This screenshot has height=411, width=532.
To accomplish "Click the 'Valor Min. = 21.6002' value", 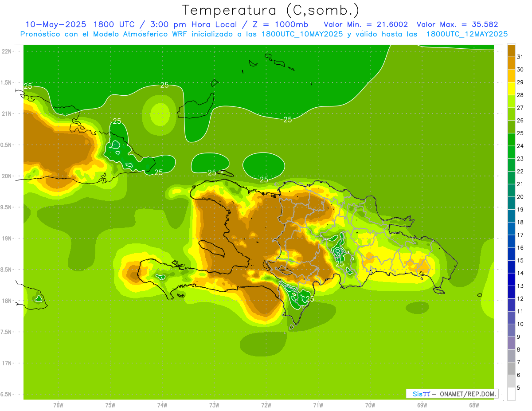I will coord(366,24).
